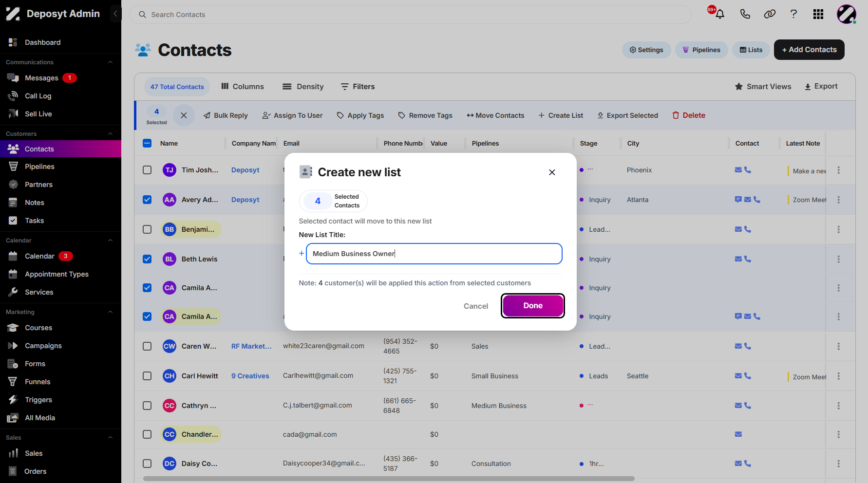Open the Columns chooser
The image size is (868, 483).
coord(243,87)
